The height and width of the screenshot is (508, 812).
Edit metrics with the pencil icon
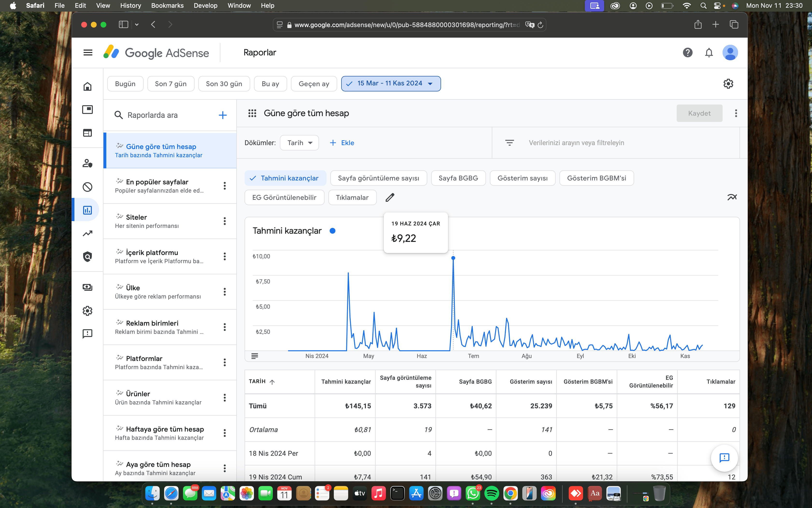pos(390,198)
